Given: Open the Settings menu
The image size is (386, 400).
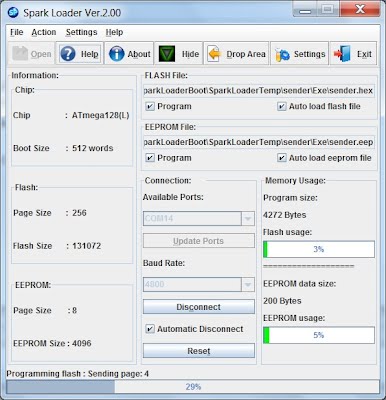Looking at the screenshot, I should point(81,32).
